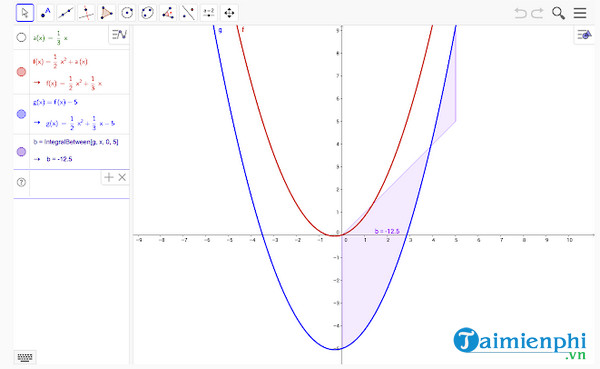
Task: Toggle visibility of red function f(x)
Action: 21,72
